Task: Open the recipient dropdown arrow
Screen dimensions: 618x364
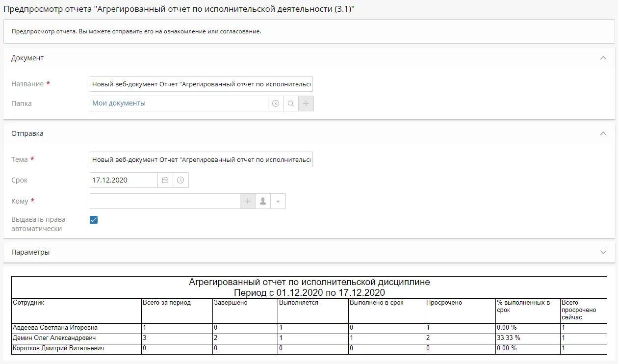Action: point(278,201)
